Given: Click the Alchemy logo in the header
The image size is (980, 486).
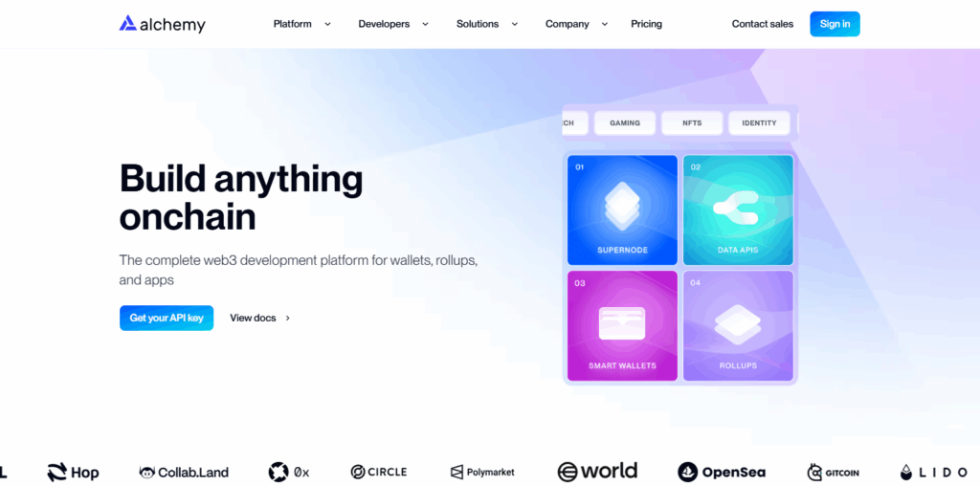Looking at the screenshot, I should (x=162, y=24).
